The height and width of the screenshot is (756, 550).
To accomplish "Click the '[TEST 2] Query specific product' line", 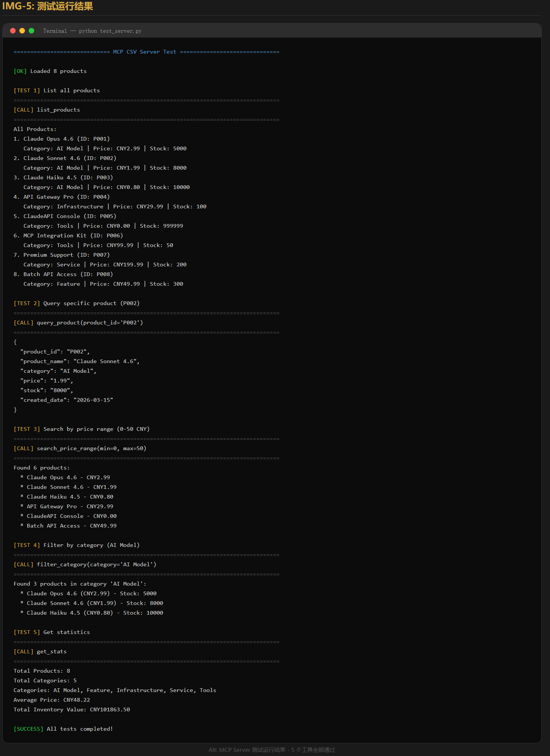I will coord(76,304).
